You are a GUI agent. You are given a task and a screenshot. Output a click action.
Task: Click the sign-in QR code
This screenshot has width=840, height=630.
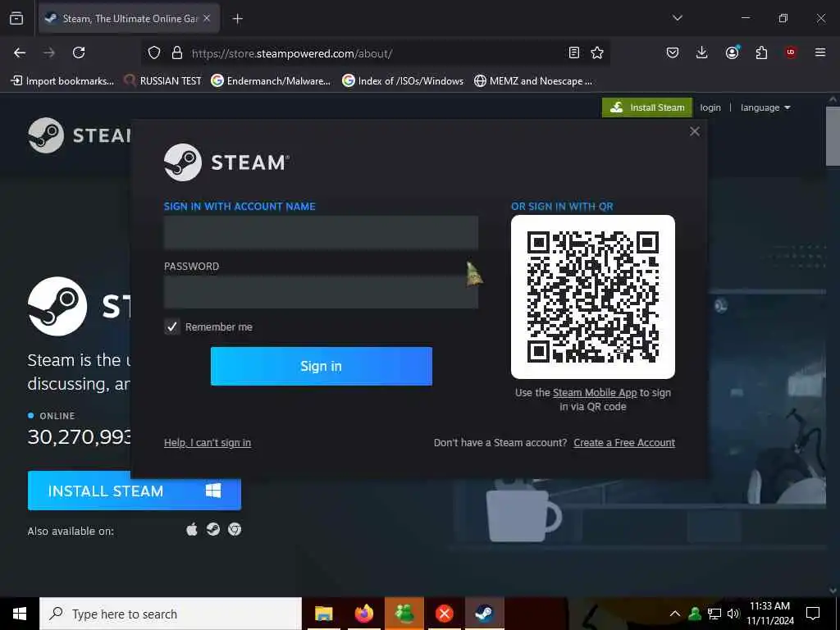pos(592,297)
